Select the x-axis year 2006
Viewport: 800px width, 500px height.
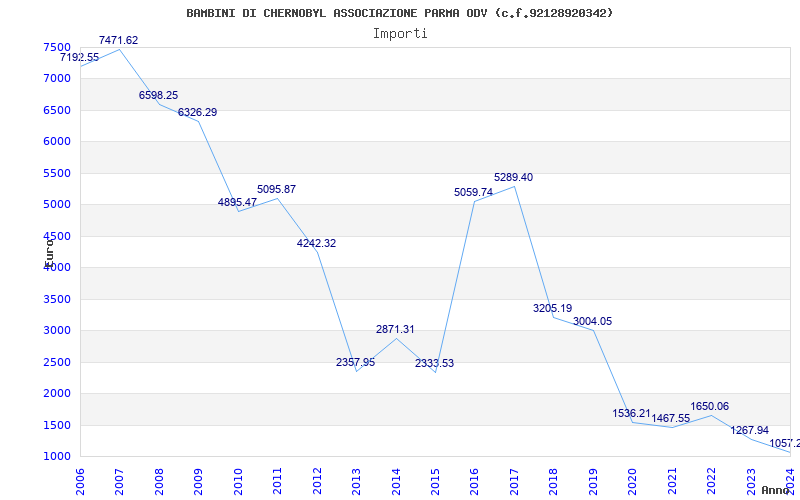click(x=80, y=482)
